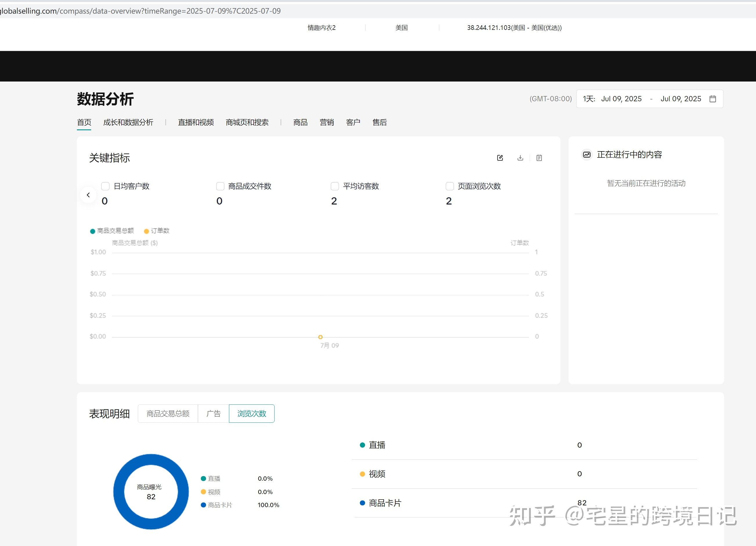Click the 7月 09 chart data point

point(320,337)
